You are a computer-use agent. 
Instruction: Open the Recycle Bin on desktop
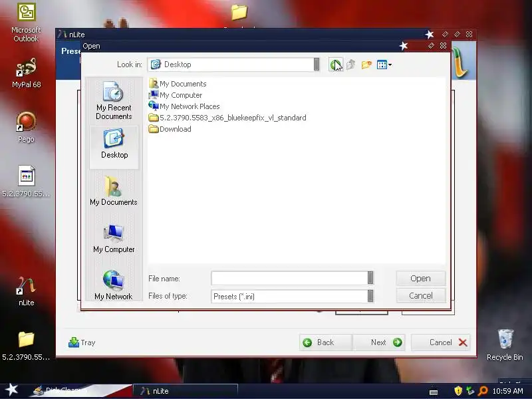tap(505, 344)
